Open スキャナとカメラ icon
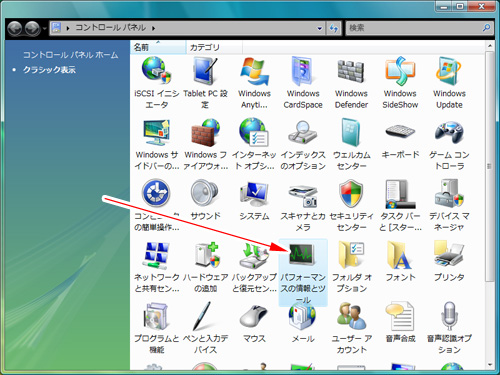This screenshot has height=375, width=500. pos(303,195)
